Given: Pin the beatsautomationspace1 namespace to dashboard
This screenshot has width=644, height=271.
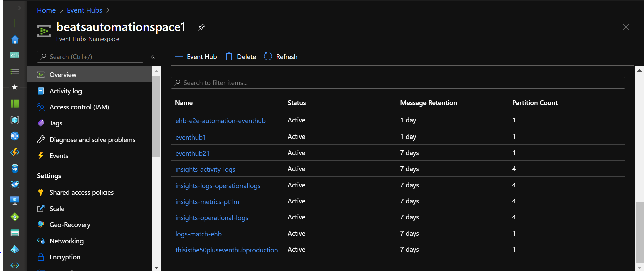Looking at the screenshot, I should [x=201, y=27].
